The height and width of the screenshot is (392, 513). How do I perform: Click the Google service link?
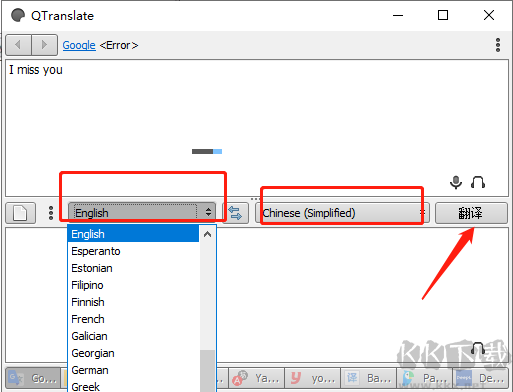pos(79,45)
